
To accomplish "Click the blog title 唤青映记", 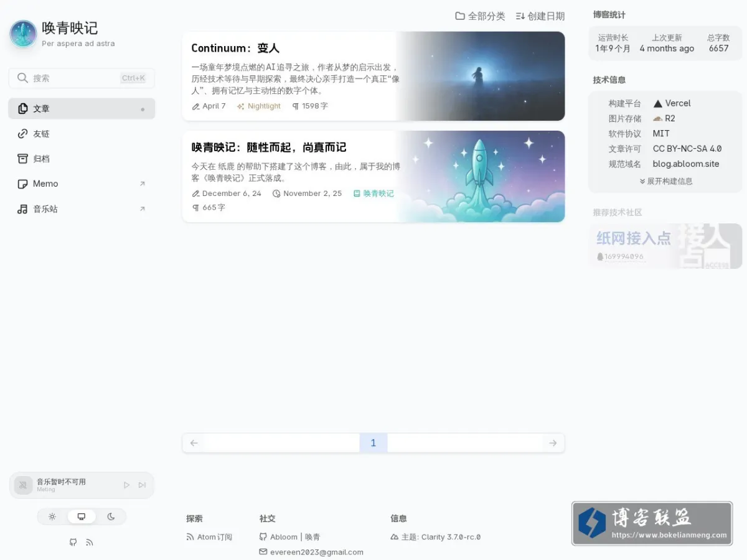I will click(x=70, y=28).
